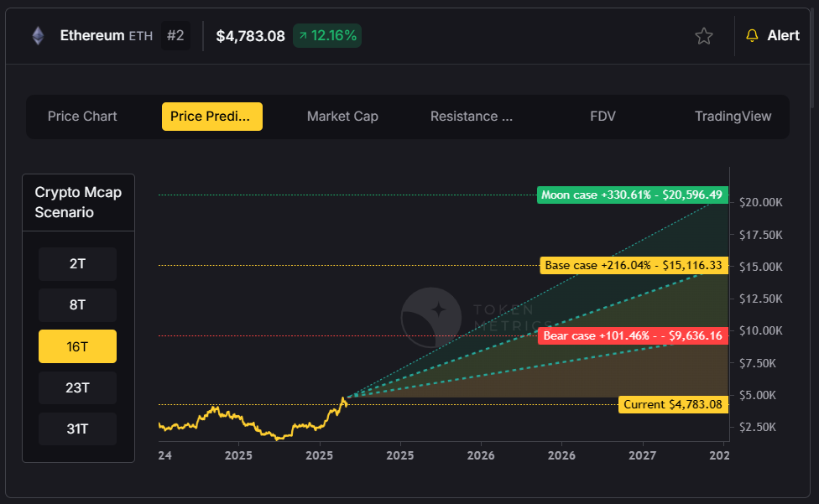Click the Crypto Mcap Scenario heading

78,202
